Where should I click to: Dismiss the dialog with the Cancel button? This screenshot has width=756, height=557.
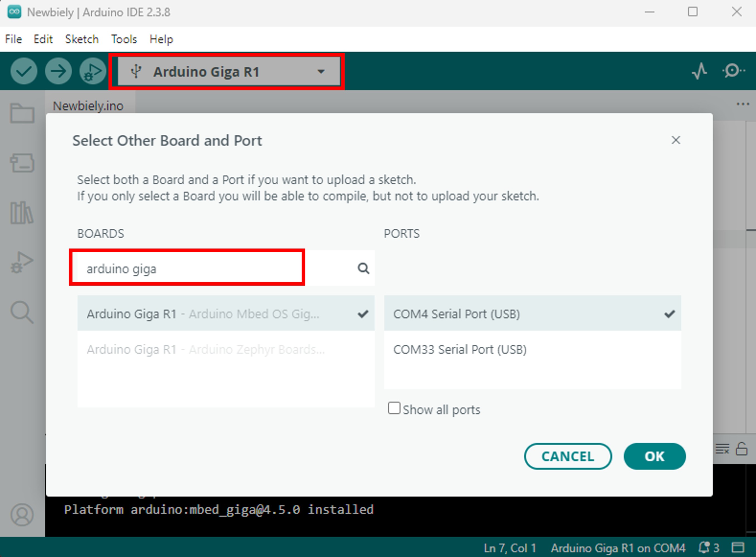[568, 456]
